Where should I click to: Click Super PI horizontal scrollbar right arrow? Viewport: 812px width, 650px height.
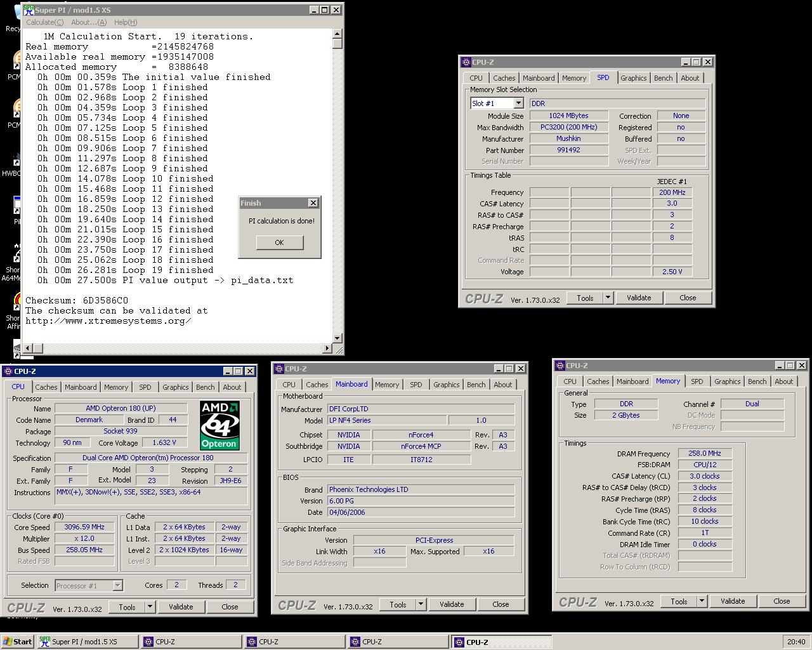(x=327, y=348)
